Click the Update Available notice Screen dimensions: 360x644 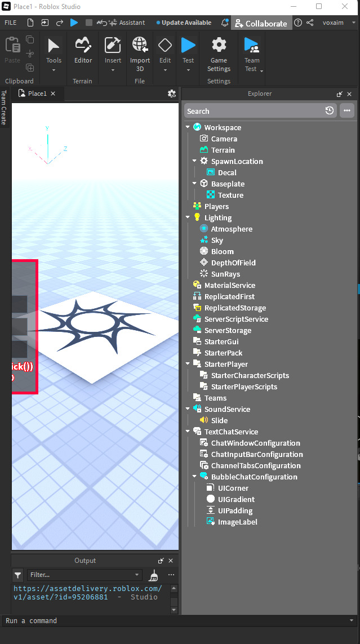[x=184, y=23]
